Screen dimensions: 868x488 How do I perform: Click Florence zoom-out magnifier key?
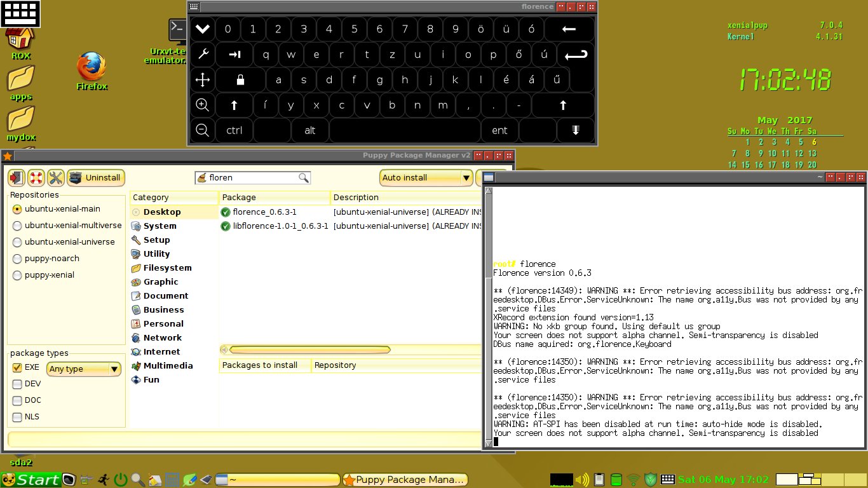(202, 130)
